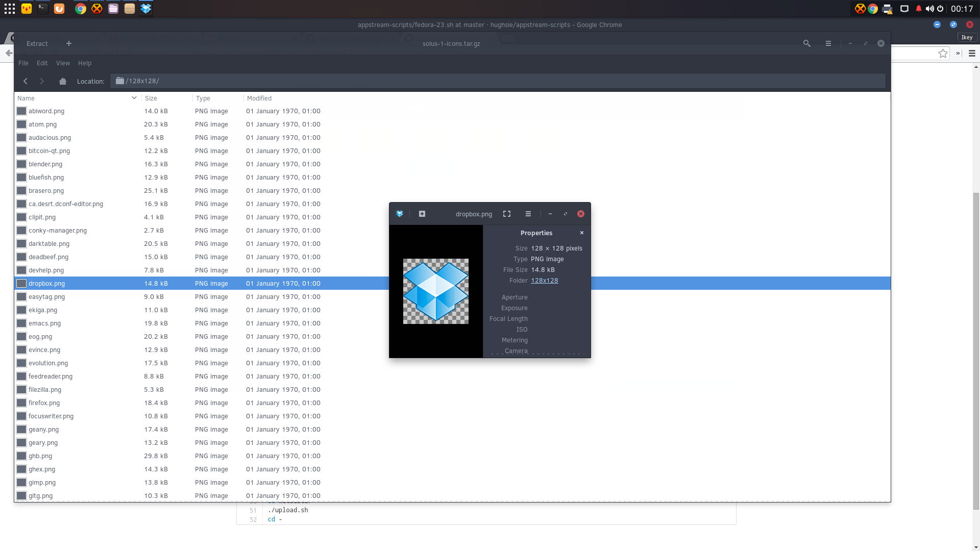The height and width of the screenshot is (551, 980).
Task: Sort files by the Size column
Action: [x=167, y=98]
